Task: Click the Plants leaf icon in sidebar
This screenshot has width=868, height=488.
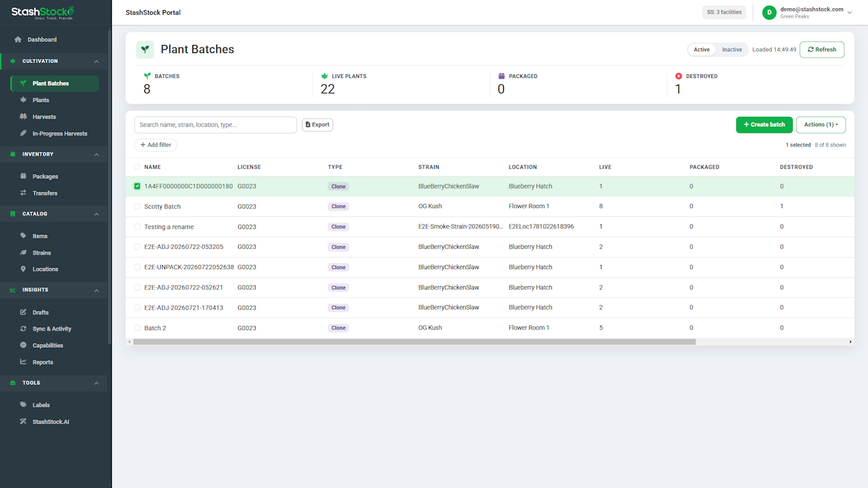Action: [24, 100]
